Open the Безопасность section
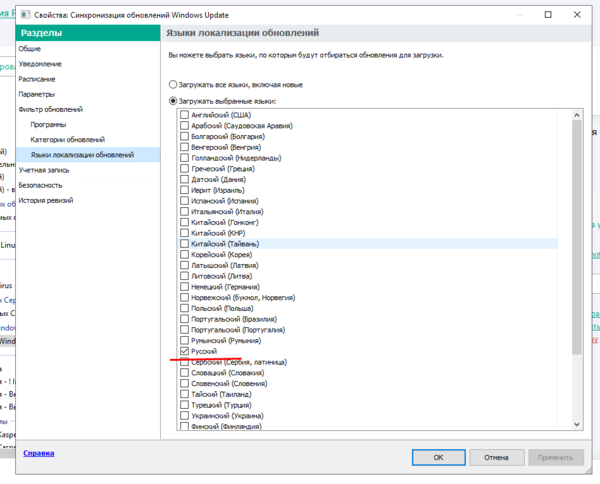The height and width of the screenshot is (484, 600). pyautogui.click(x=88, y=185)
